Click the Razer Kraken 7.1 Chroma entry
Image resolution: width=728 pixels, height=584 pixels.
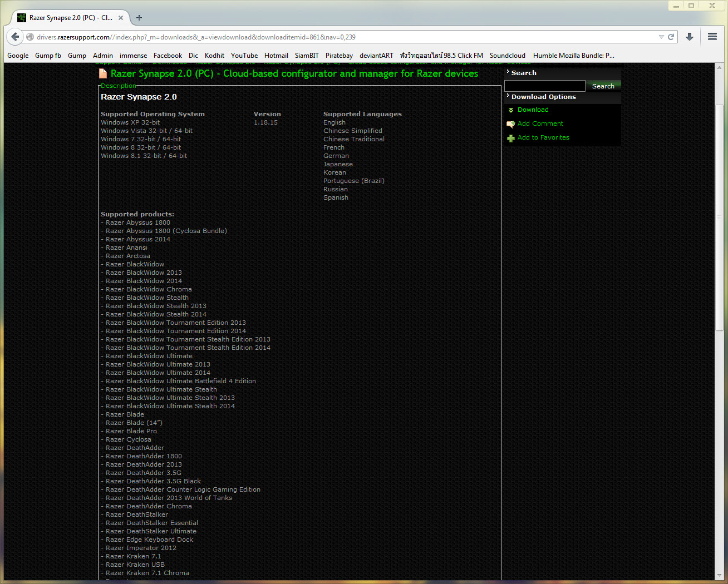147,573
